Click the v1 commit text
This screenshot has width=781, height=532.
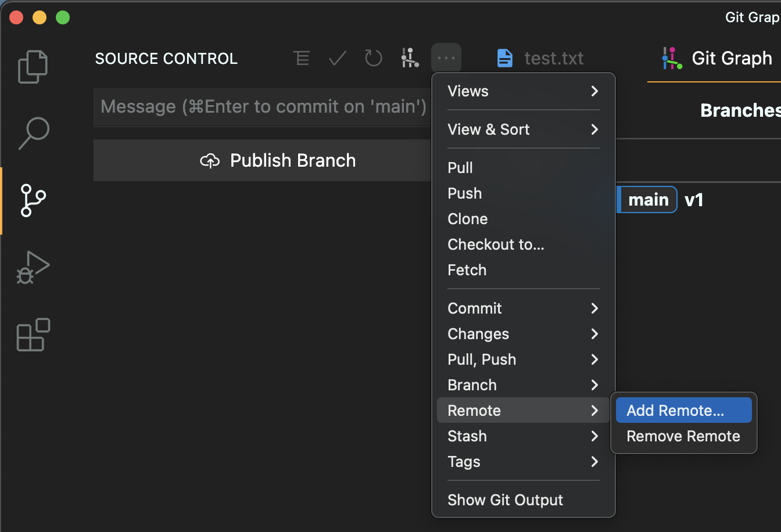[694, 200]
